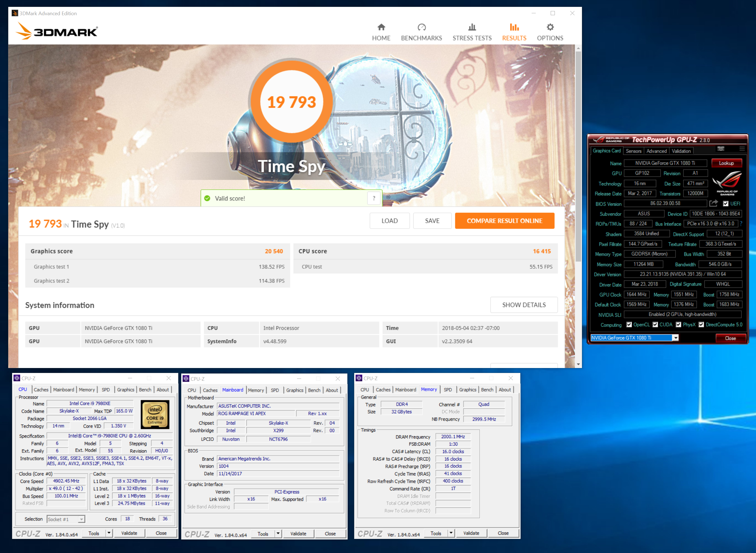Click the Show Details button
Image resolution: width=756 pixels, height=553 pixels.
coord(524,305)
